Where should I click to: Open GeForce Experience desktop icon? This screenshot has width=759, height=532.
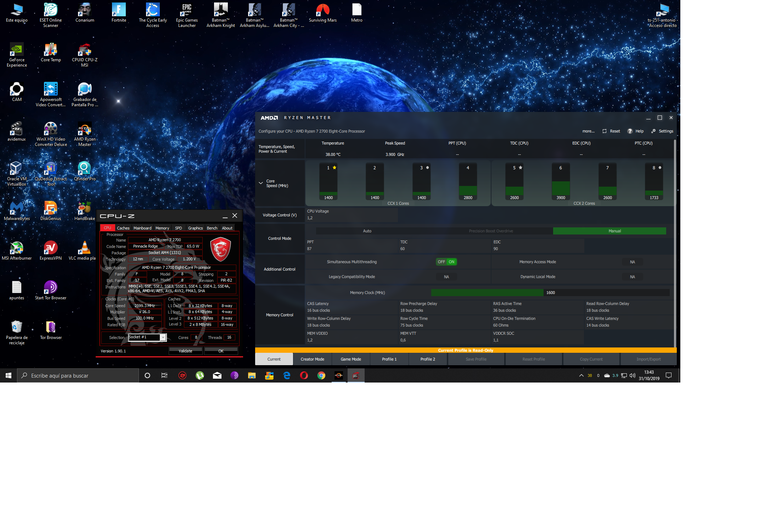(x=17, y=55)
